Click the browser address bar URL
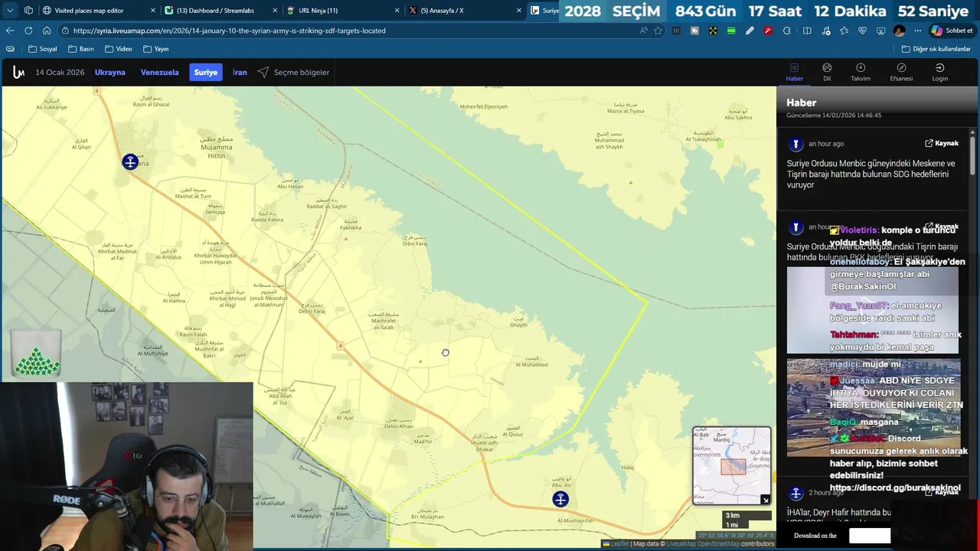 [x=230, y=31]
